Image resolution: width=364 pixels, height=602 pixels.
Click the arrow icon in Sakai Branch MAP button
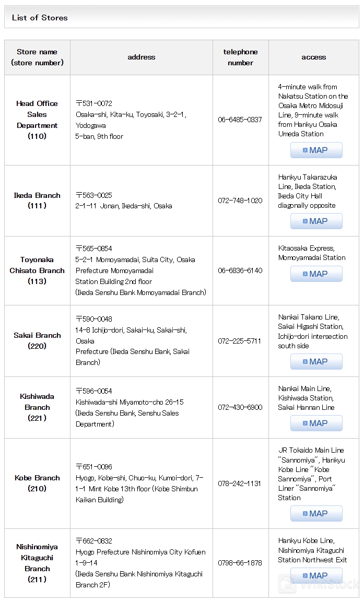(x=306, y=362)
